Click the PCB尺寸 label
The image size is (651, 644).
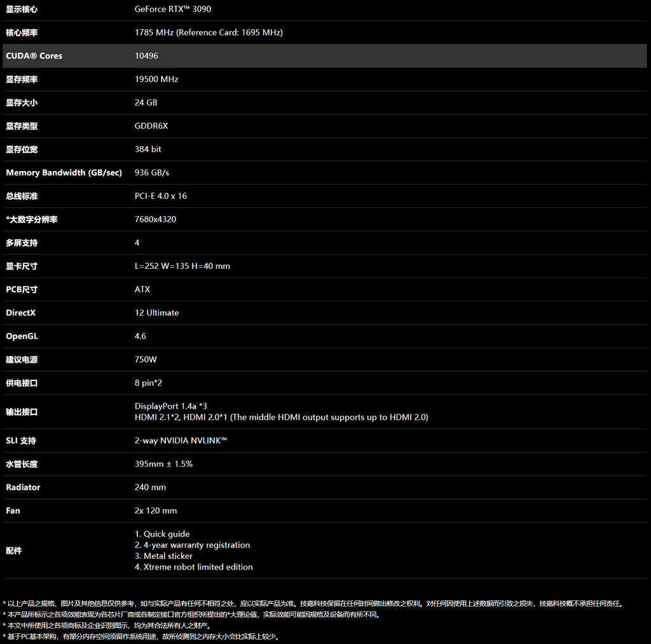(x=22, y=289)
